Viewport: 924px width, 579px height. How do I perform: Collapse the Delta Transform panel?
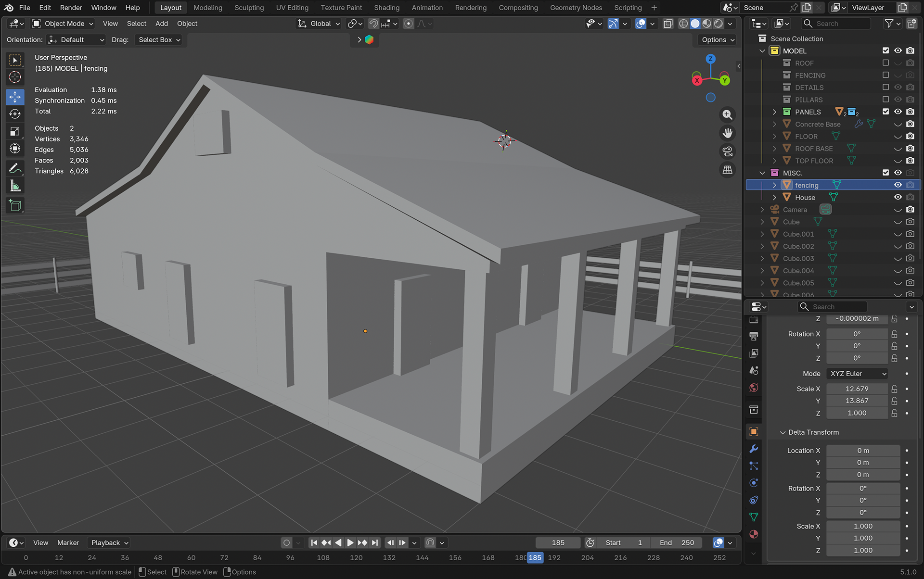(813, 432)
